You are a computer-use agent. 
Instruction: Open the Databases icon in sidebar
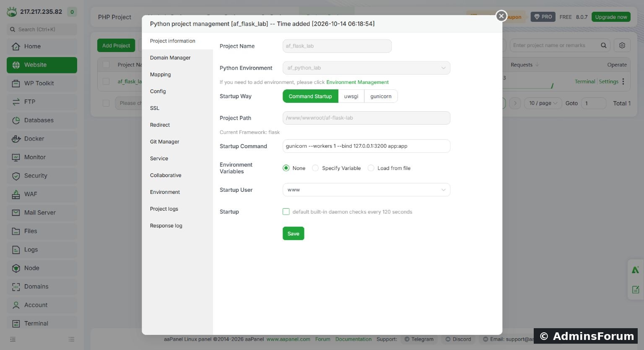pyautogui.click(x=16, y=120)
